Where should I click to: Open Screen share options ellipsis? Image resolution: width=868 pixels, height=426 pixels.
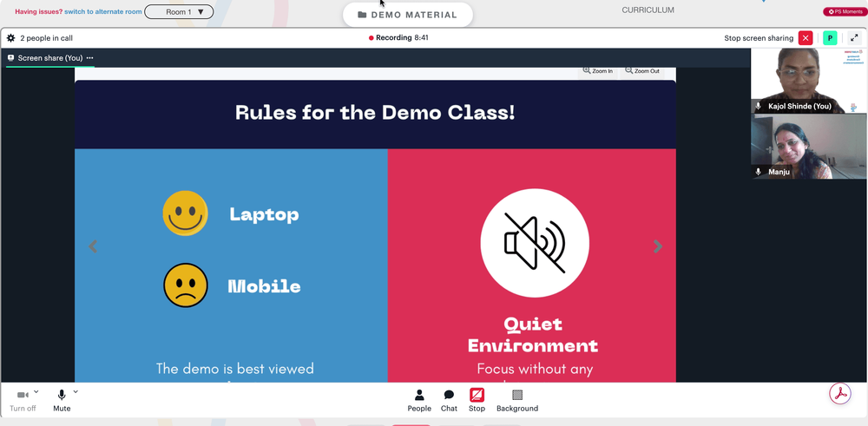[x=89, y=58]
